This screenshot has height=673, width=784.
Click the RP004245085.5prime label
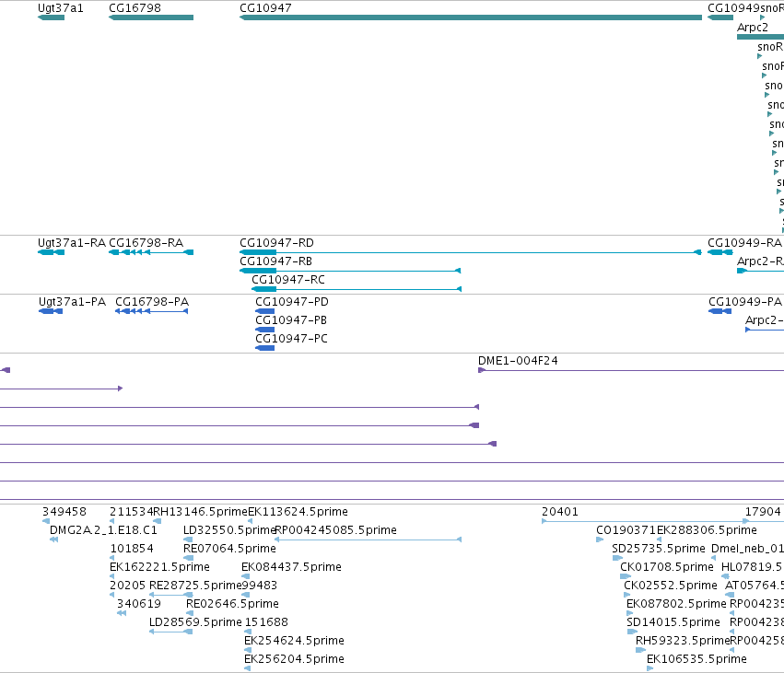click(x=336, y=530)
